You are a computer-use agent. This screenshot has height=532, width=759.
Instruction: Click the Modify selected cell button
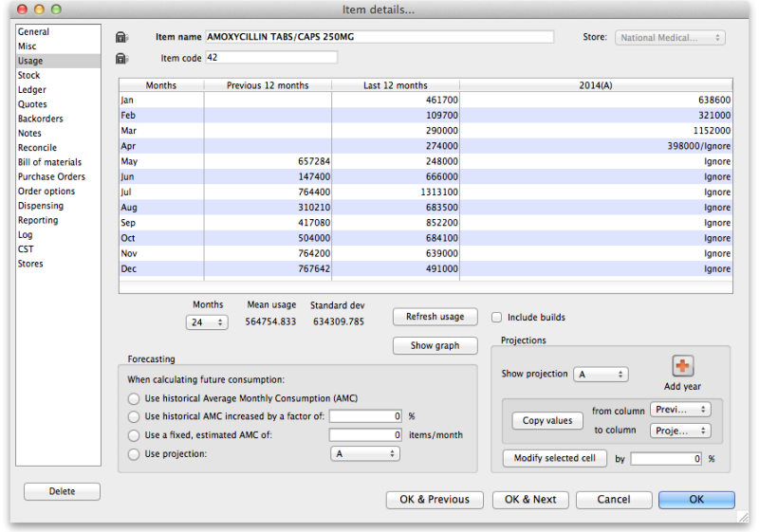[x=554, y=458]
